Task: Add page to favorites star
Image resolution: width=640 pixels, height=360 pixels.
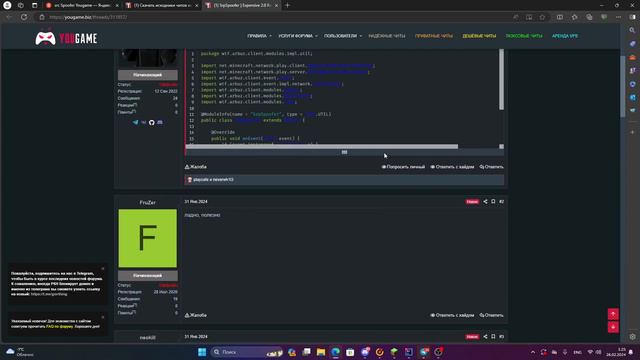Action: pyautogui.click(x=542, y=17)
